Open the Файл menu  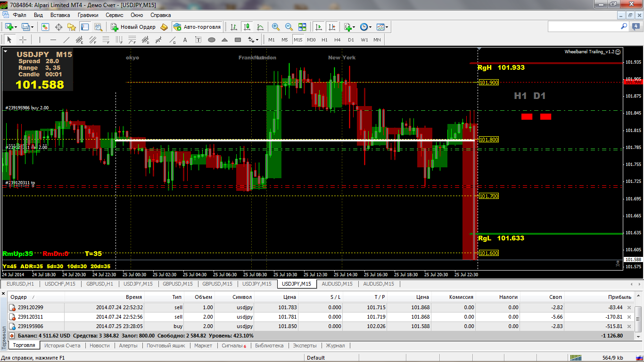(x=20, y=15)
